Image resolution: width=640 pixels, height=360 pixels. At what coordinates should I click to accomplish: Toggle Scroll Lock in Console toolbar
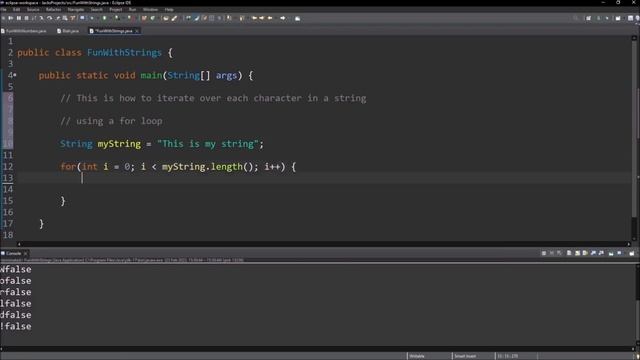tap(577, 253)
